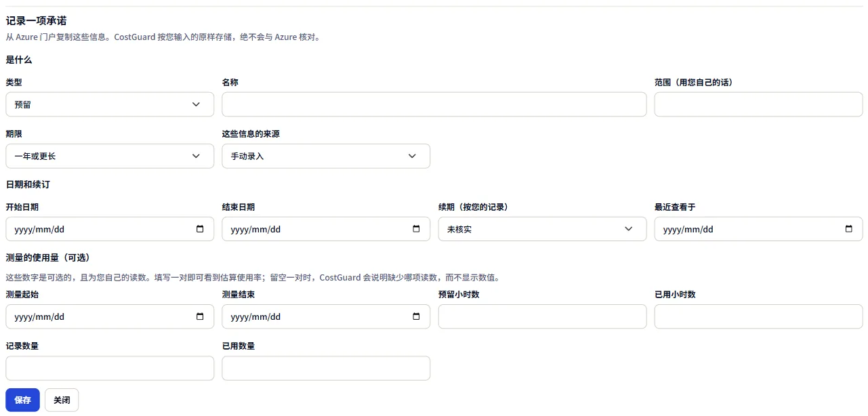Click the 最近查看于 date placeholder text
This screenshot has width=868, height=416.
point(688,229)
